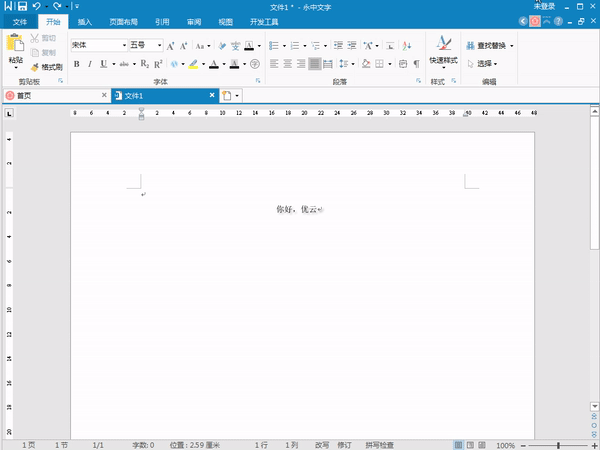
Task: Click the show paragraph marks (¶) icon
Action: (x=417, y=64)
